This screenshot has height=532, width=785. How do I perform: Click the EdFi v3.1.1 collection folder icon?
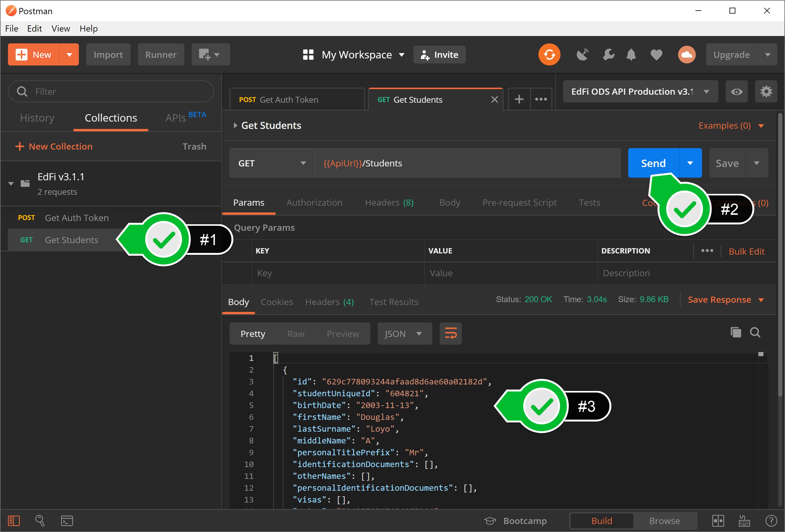[25, 183]
